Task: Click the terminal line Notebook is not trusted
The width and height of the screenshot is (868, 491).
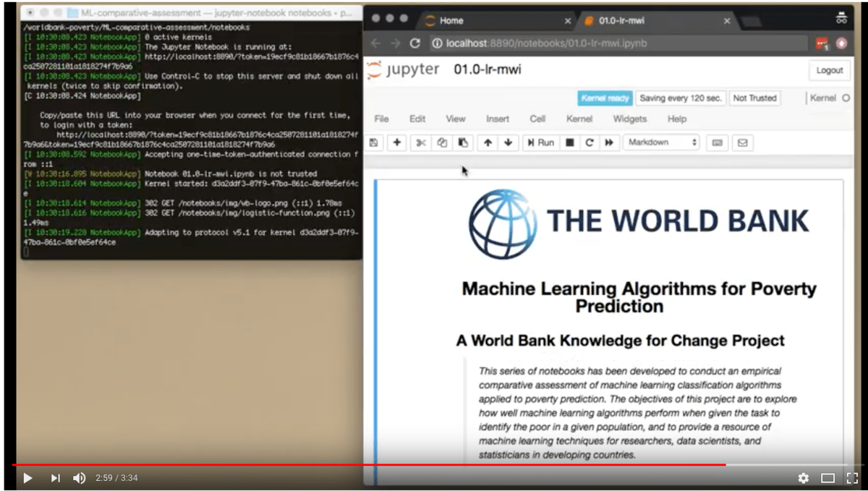Action: pyautogui.click(x=171, y=174)
